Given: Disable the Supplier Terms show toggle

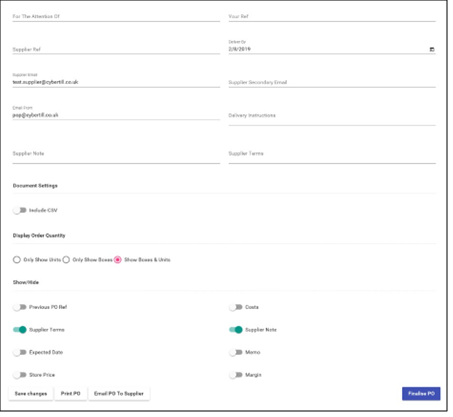Looking at the screenshot, I should 20,330.
